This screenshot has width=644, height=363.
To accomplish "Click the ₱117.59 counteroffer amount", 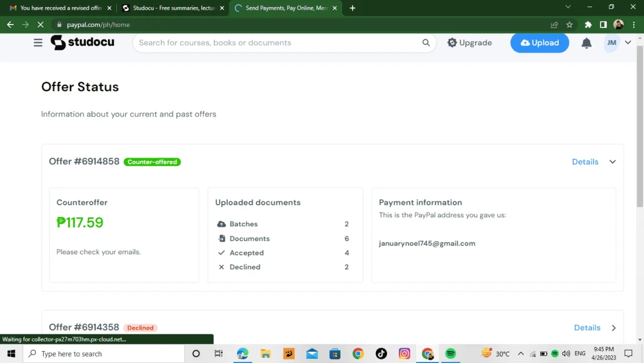I will coord(80,223).
